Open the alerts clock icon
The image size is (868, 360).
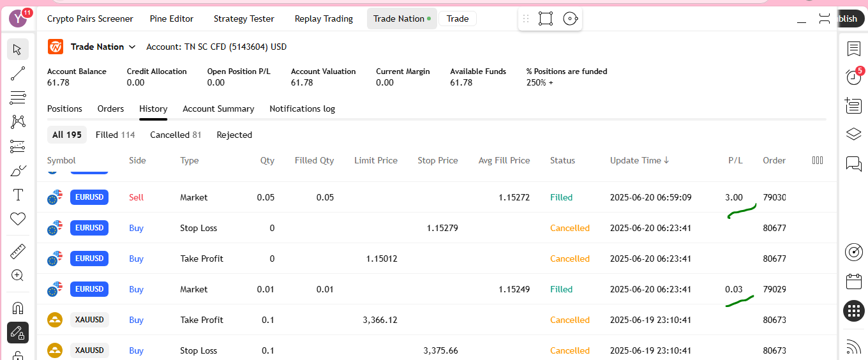click(853, 77)
